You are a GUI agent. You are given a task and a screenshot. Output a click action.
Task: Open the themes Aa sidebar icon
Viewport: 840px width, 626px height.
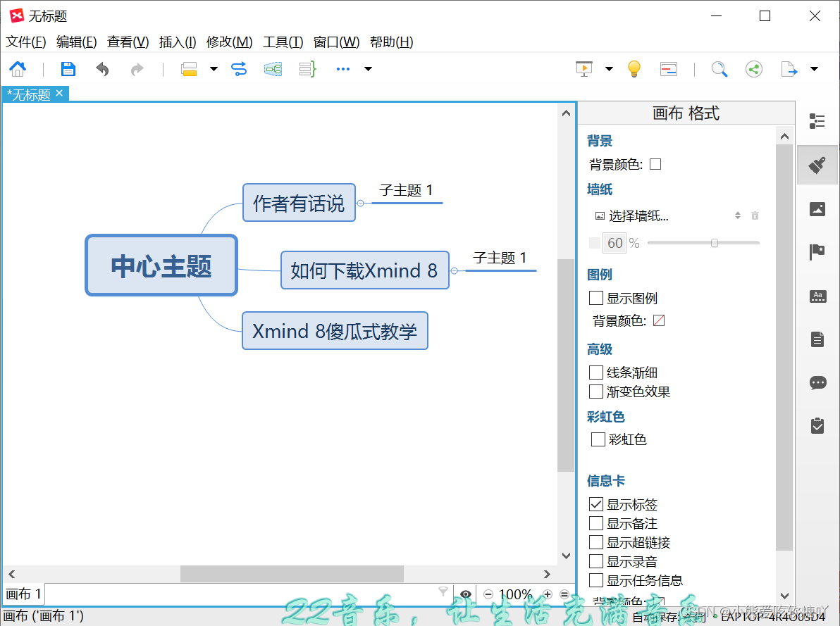coord(817,296)
